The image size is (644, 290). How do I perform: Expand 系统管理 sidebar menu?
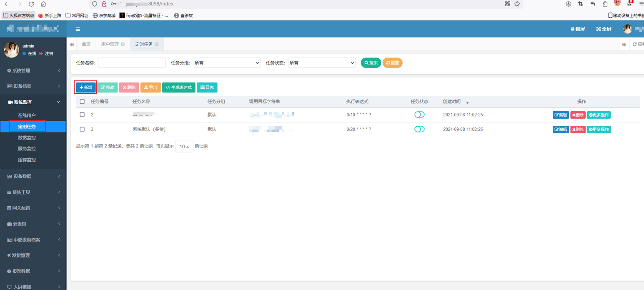[x=33, y=71]
